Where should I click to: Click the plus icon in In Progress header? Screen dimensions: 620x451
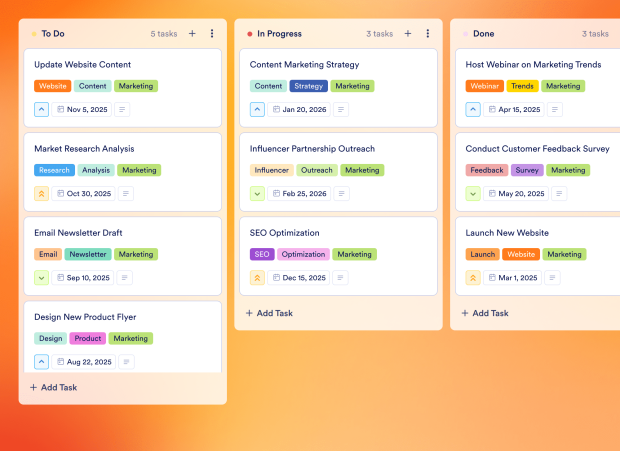[x=408, y=34]
